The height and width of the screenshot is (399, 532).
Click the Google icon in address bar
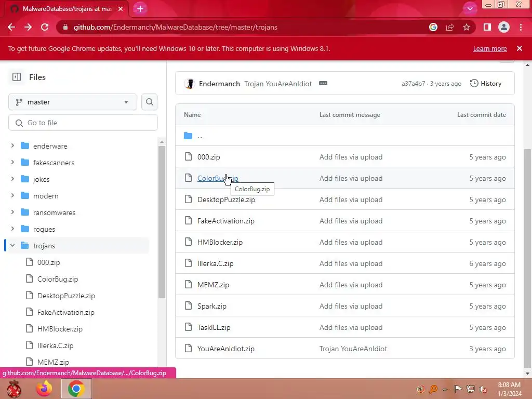click(433, 27)
